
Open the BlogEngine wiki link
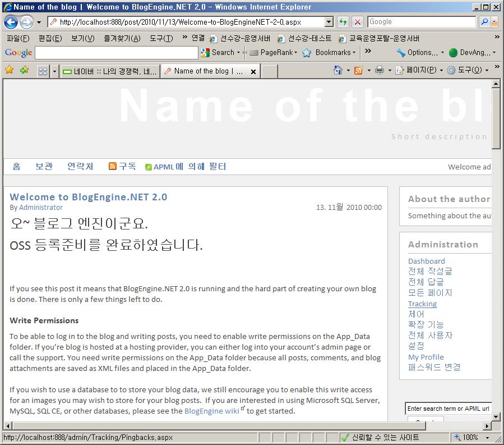(x=212, y=411)
